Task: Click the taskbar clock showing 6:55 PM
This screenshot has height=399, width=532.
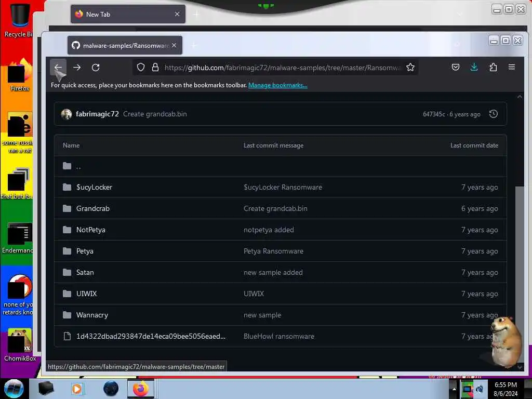Action: [506, 389]
